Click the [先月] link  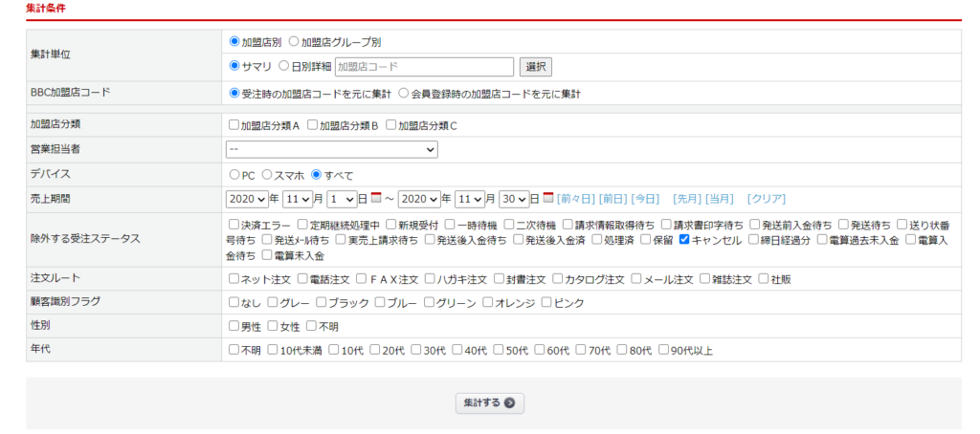pos(687,199)
